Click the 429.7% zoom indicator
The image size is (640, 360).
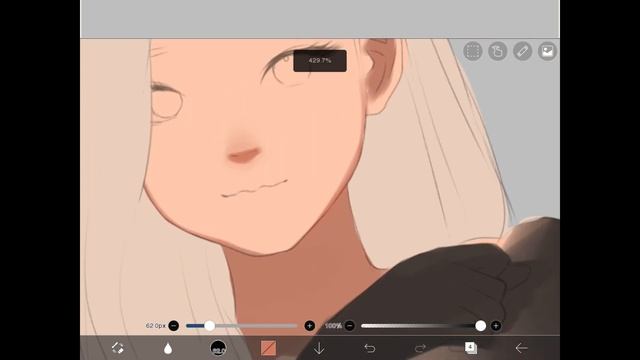coord(320,61)
